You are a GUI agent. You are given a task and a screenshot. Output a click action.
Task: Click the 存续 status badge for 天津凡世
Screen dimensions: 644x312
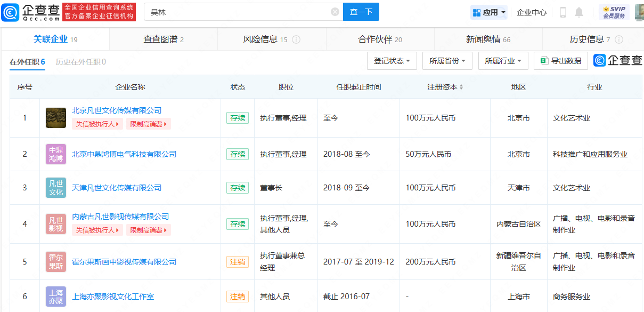[238, 188]
